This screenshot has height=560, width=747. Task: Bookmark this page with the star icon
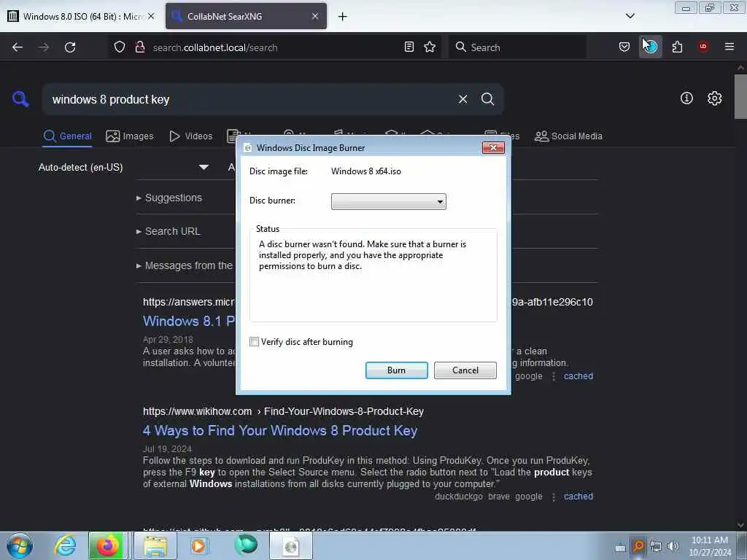tap(430, 47)
